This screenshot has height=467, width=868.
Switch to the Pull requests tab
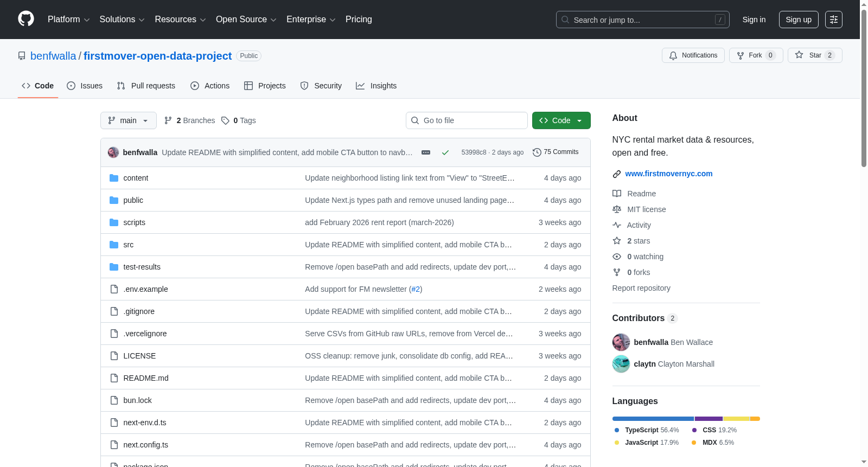tap(146, 86)
